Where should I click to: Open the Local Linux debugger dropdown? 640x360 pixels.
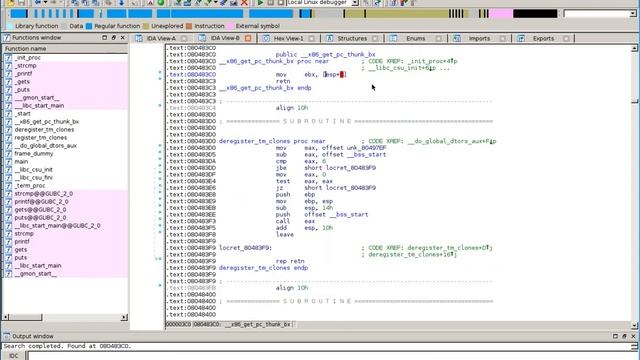(x=355, y=2)
